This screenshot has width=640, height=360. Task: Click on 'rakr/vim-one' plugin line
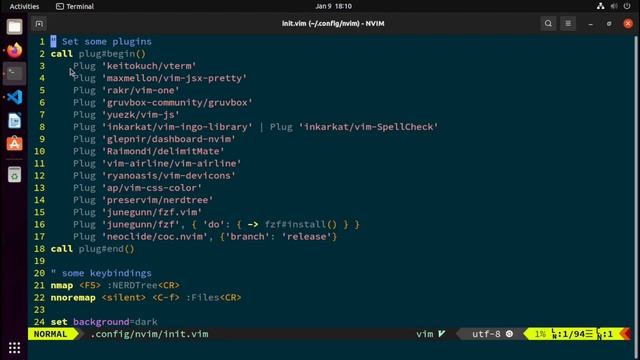pyautogui.click(x=126, y=90)
